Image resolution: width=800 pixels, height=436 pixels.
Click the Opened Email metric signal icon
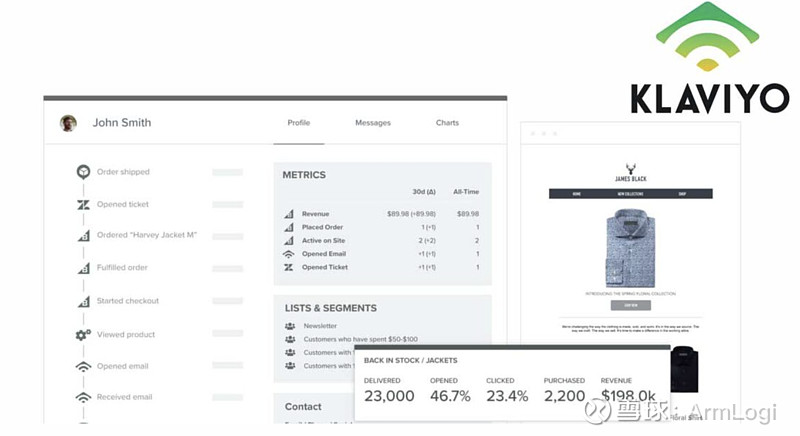coord(289,254)
